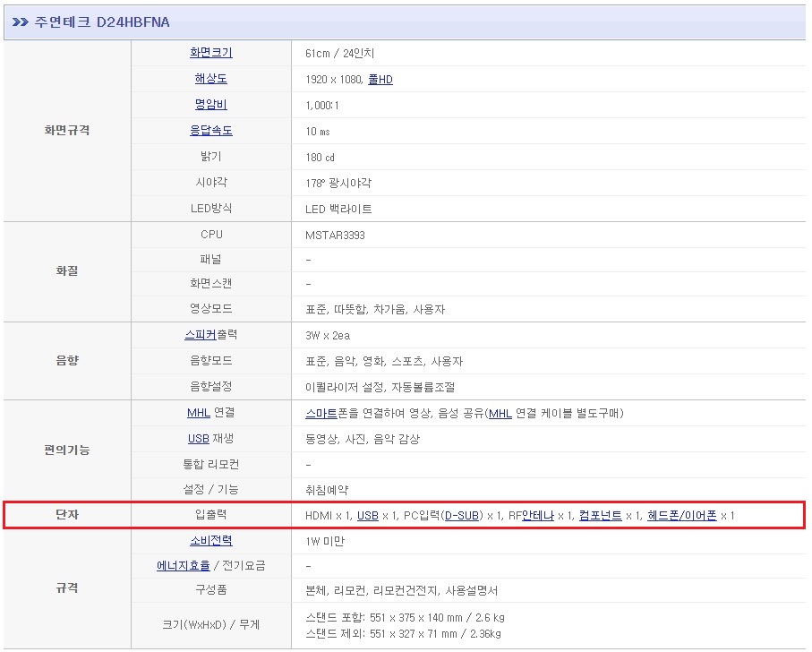This screenshot has height=652, width=812.
Task: Click the 스탠드 제외 dimensions line
Action: tap(404, 634)
